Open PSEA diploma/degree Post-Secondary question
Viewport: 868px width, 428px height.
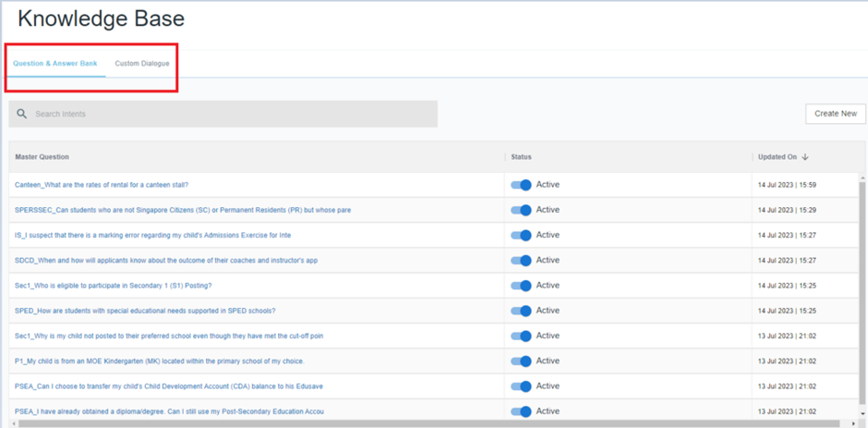point(169,411)
